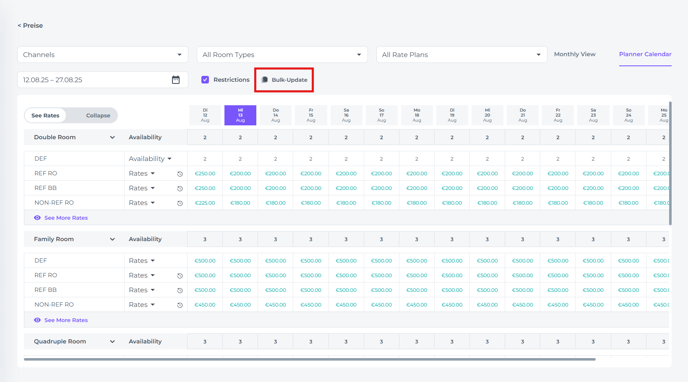Image resolution: width=688 pixels, height=382 pixels.
Task: Click history icon on Family Room REF RO
Action: pos(180,276)
